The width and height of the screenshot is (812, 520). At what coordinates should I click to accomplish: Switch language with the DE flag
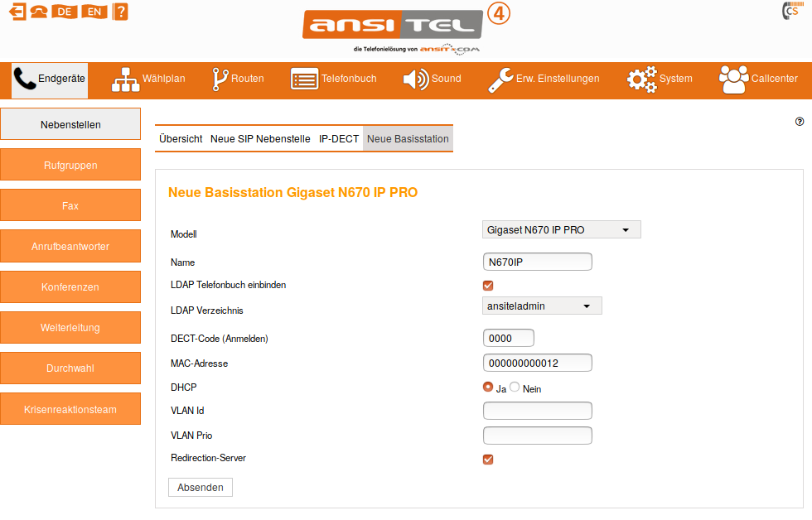(65, 12)
